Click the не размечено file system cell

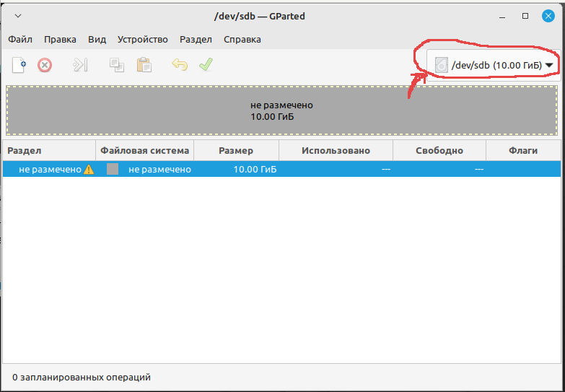tap(159, 170)
